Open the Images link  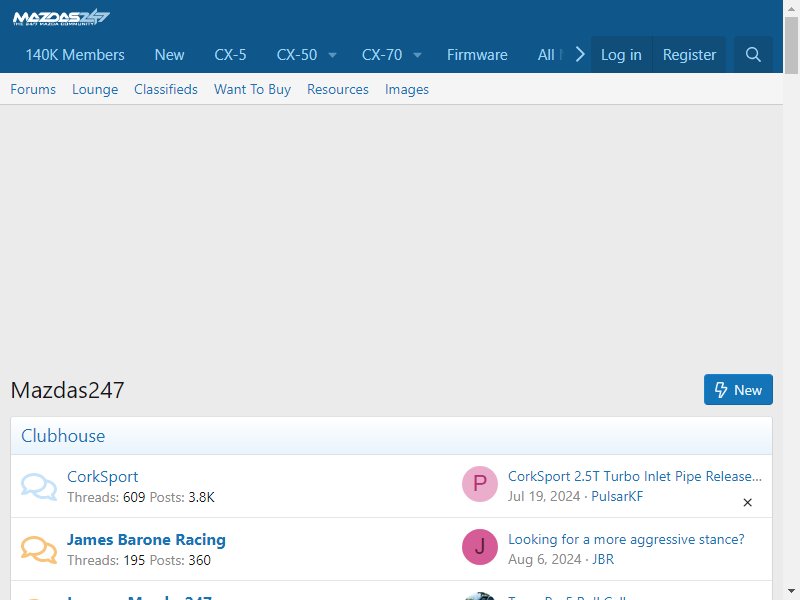(407, 89)
